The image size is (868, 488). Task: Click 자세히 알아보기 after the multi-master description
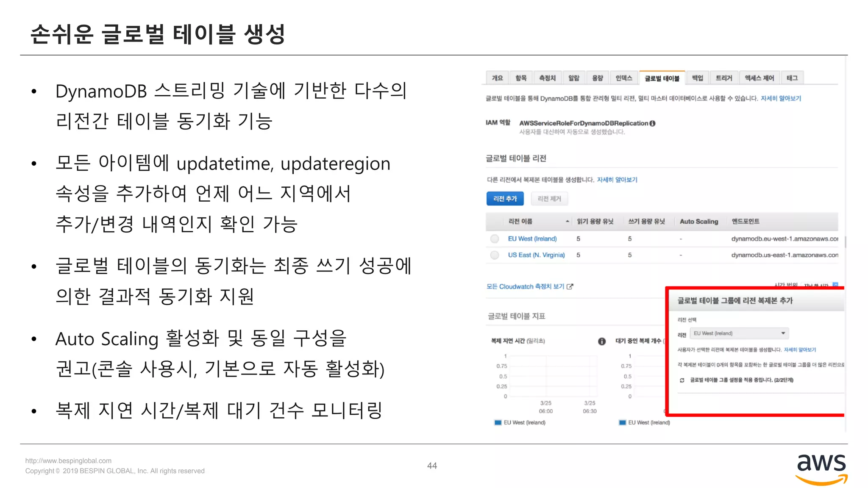781,98
